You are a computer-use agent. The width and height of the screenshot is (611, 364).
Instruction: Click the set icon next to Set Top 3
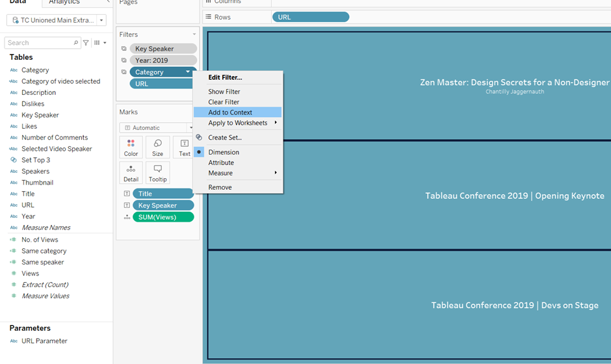click(14, 160)
